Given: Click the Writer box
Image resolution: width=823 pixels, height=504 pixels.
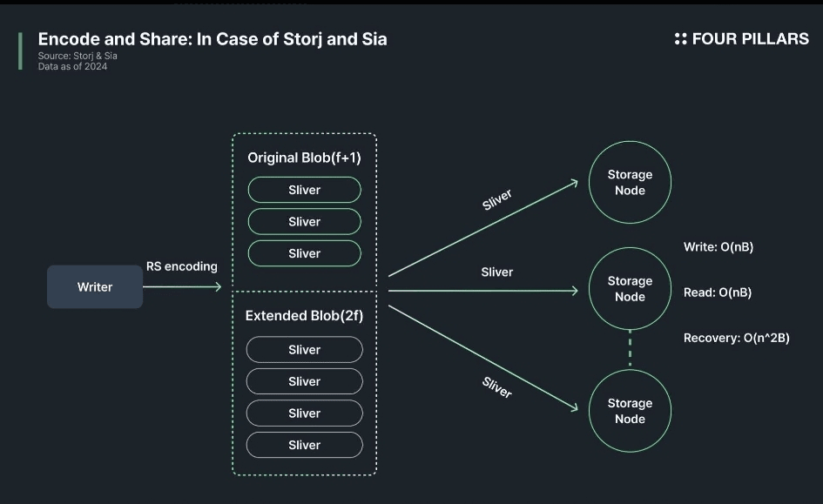Looking at the screenshot, I should [95, 287].
